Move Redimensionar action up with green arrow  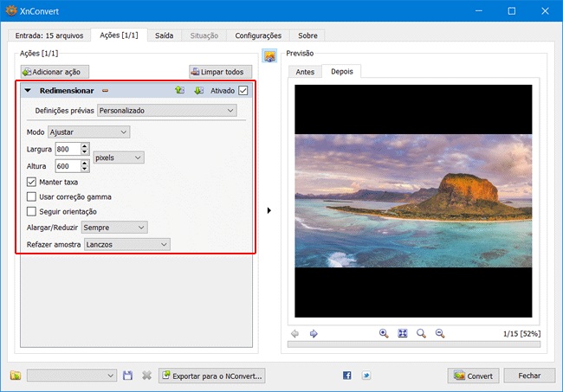click(x=179, y=90)
